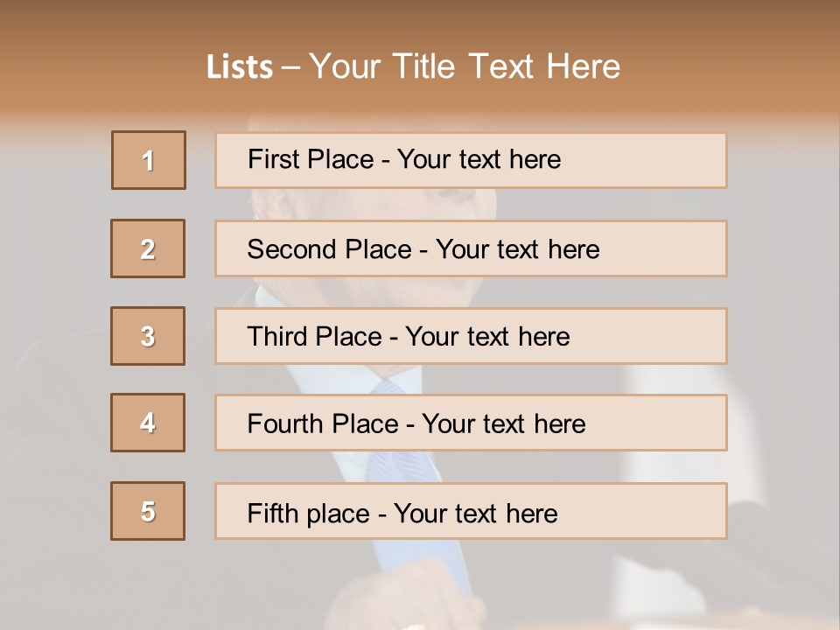Click the number 3 box
The height and width of the screenshot is (630, 840).
[148, 336]
